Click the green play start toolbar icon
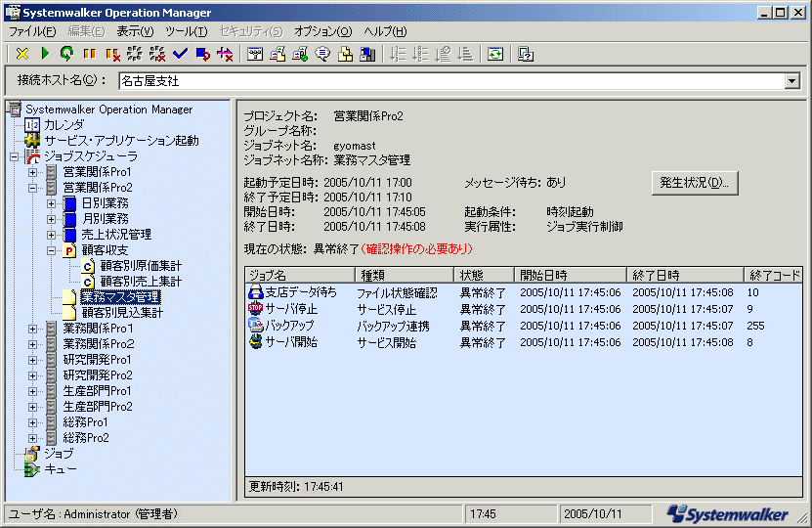Image resolution: width=812 pixels, height=528 pixels. [45, 54]
